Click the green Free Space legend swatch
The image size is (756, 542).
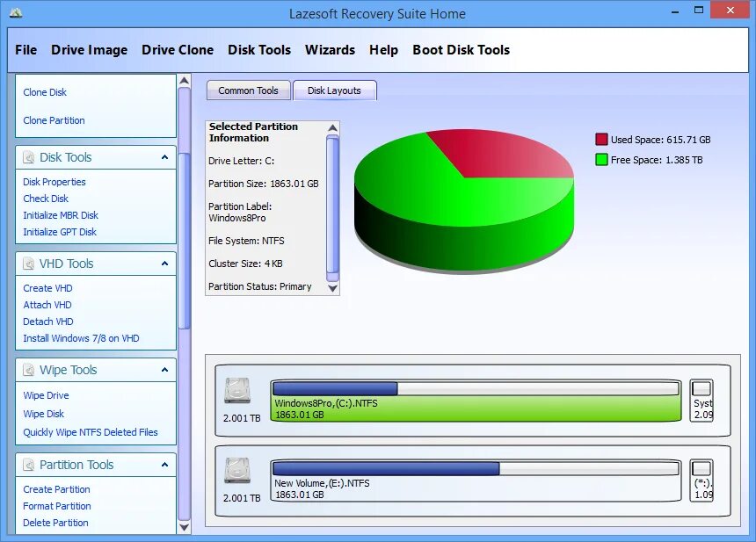pos(601,160)
